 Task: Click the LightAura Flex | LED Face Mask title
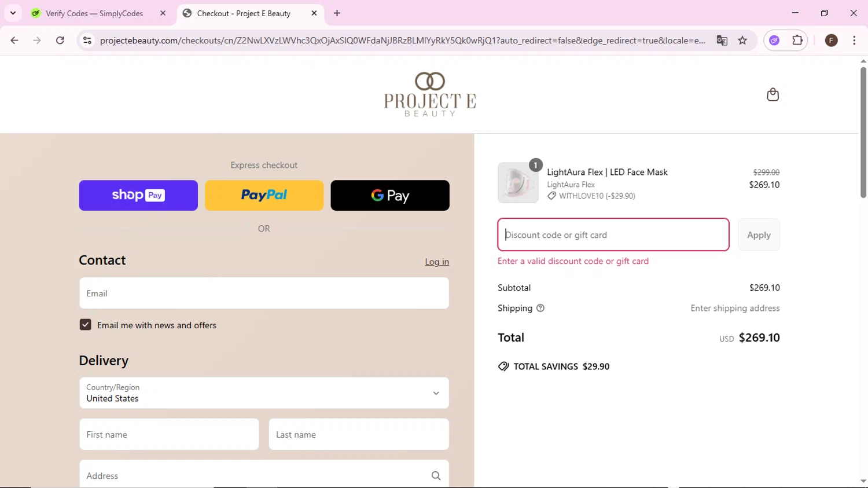pos(607,172)
